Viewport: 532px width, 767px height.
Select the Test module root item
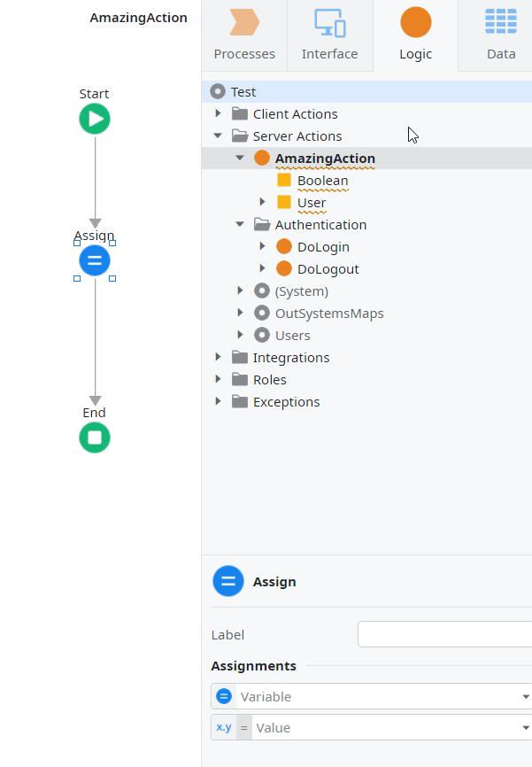point(245,91)
